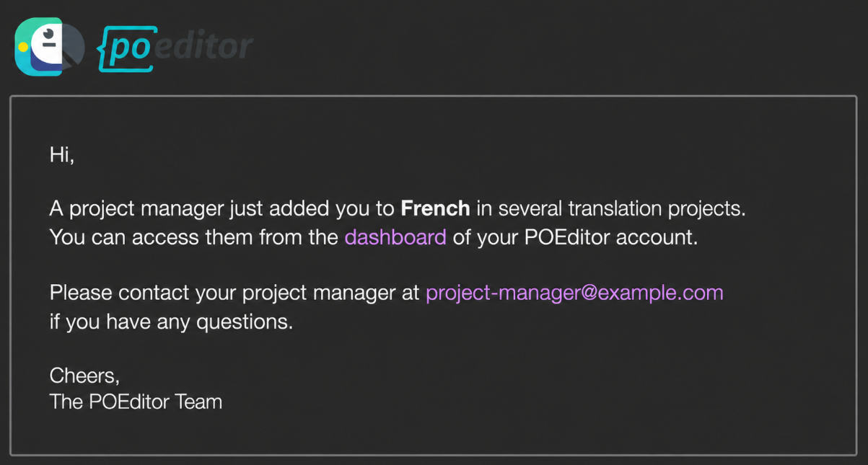Image resolution: width=868 pixels, height=465 pixels.
Task: Click the POEditor parrot logo icon
Action: point(50,47)
